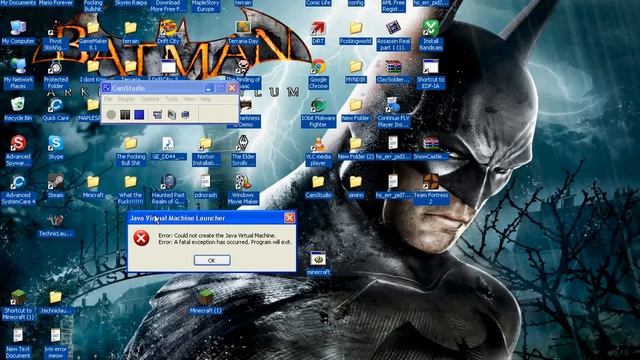Open the File menu in CamStudio
The height and width of the screenshot is (360, 640).
(108, 99)
